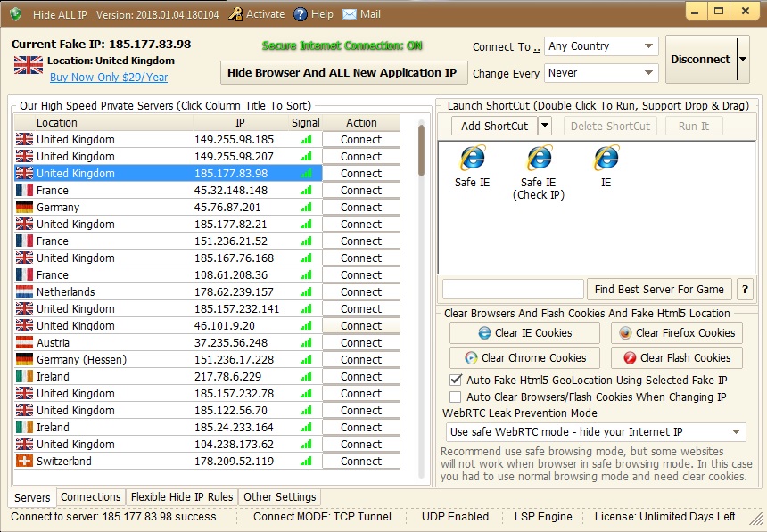
Task: Open Help via the question mark icon
Action: click(x=300, y=14)
